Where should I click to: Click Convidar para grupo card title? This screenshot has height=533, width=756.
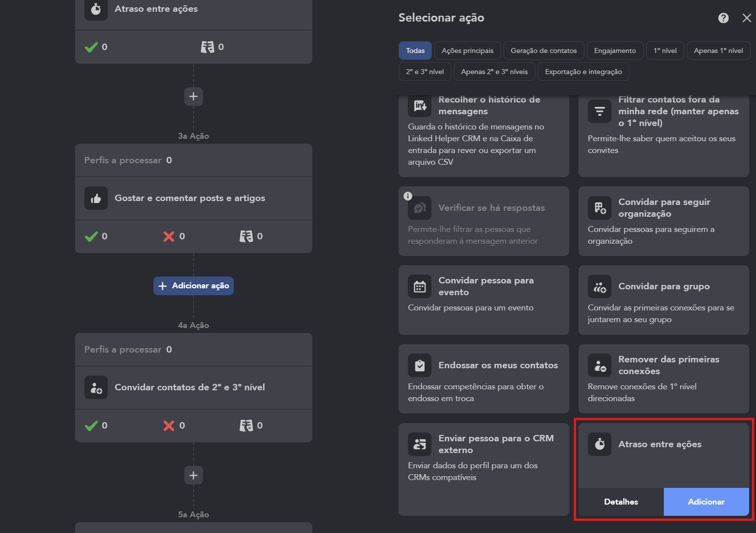(664, 286)
